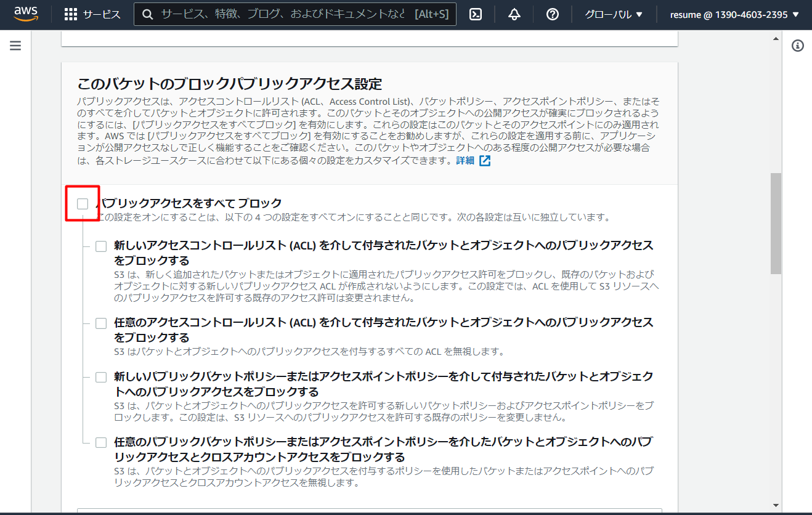Screen dimensions: 812x515
Task: Open the help question mark menu
Action: (553, 15)
